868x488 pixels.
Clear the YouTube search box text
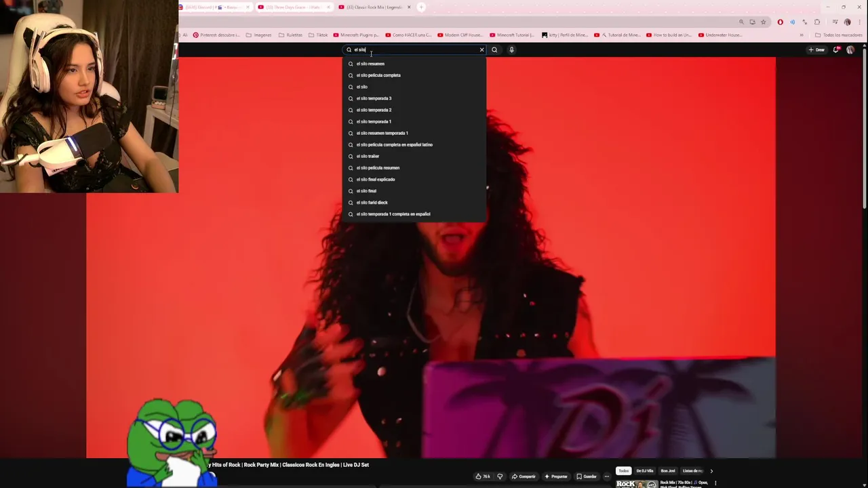pyautogui.click(x=481, y=49)
